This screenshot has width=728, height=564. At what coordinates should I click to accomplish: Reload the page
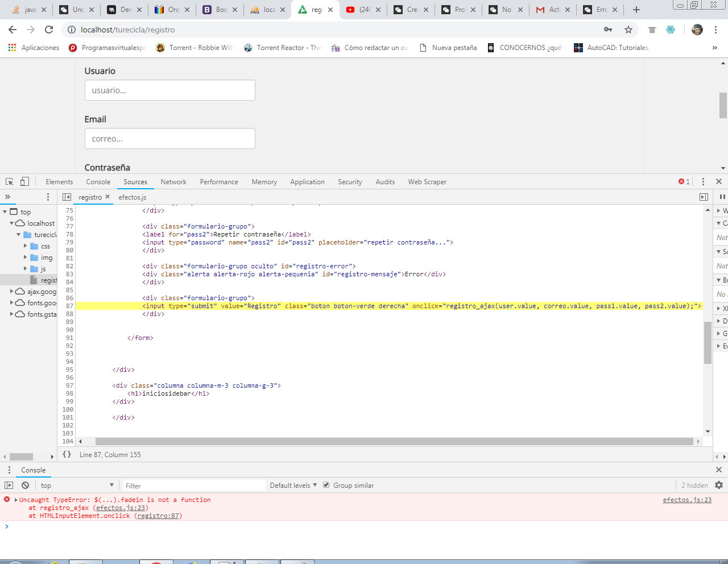coord(49,30)
